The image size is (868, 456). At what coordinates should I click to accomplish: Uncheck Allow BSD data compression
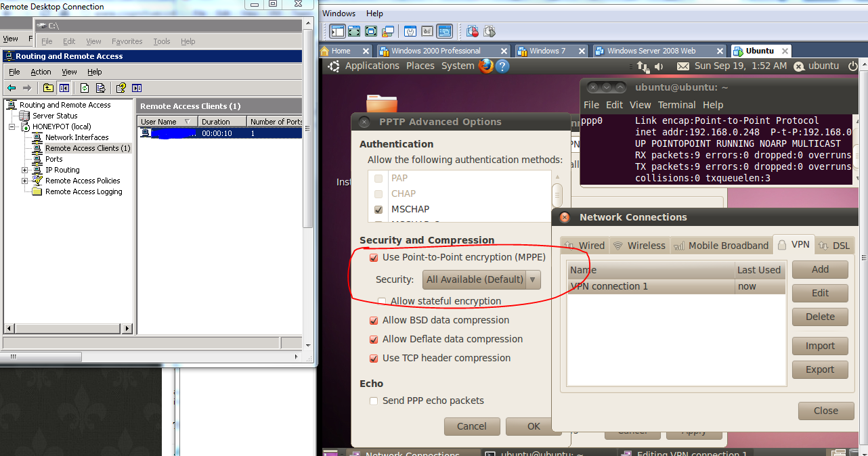pos(374,321)
